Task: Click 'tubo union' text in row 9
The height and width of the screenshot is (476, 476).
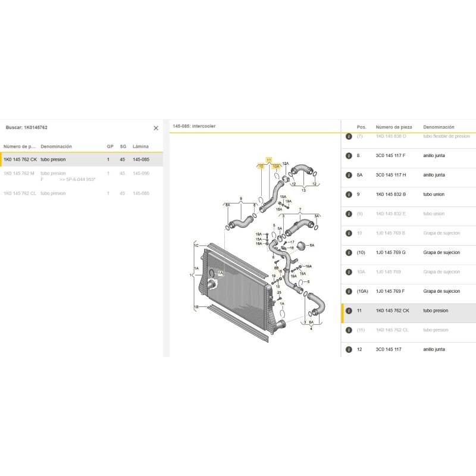Action: tap(434, 195)
